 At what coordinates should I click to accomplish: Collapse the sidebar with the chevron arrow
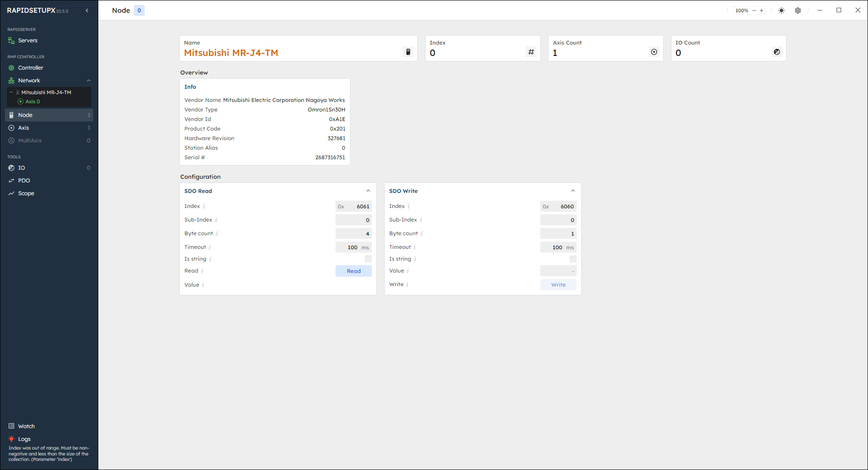pos(87,10)
